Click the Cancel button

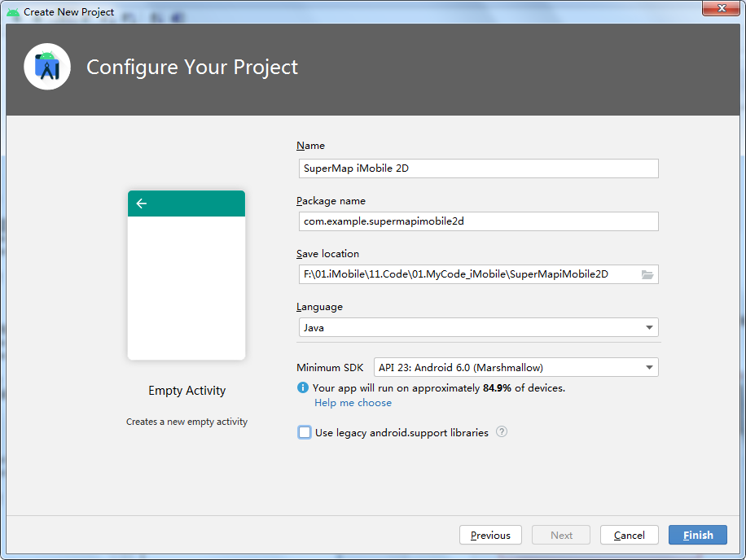pos(629,535)
